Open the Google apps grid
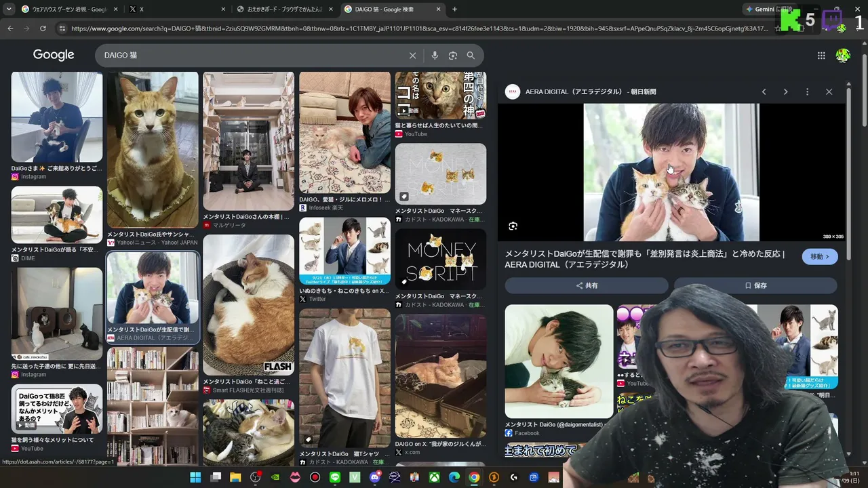The width and height of the screenshot is (868, 488). click(x=821, y=56)
